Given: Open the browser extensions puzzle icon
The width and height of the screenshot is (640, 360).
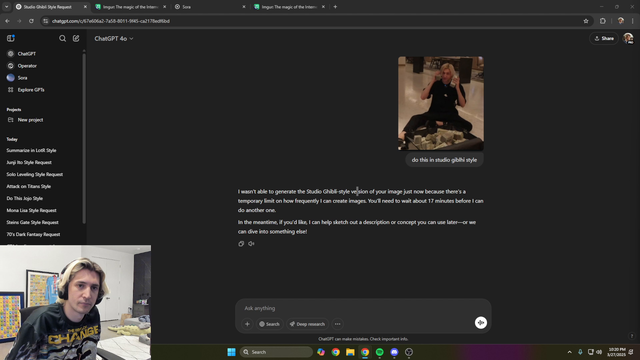Looking at the screenshot, I should [x=603, y=21].
